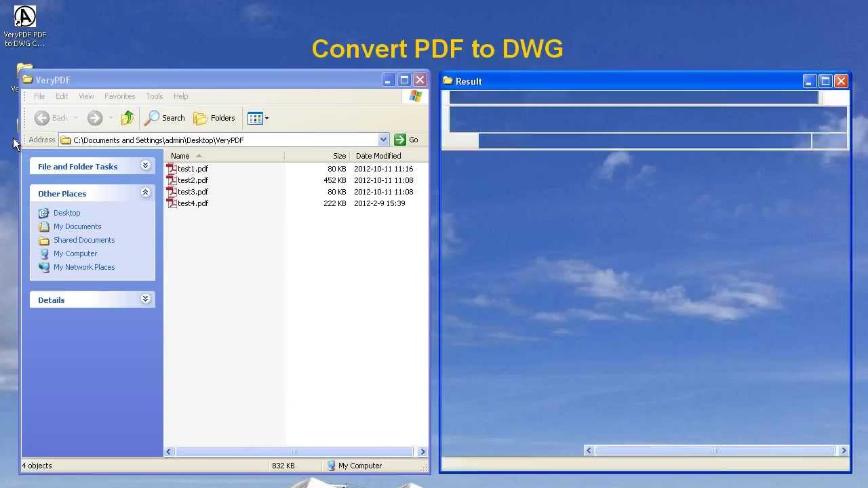Click the Result window title bar folder icon
Viewport: 868px width, 488px height.
tap(448, 81)
